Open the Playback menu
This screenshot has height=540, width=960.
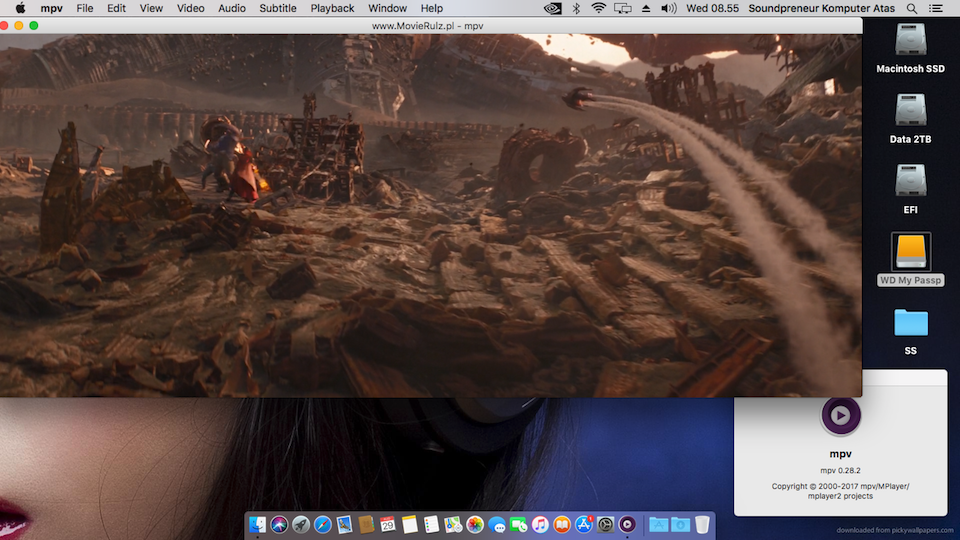tap(332, 8)
